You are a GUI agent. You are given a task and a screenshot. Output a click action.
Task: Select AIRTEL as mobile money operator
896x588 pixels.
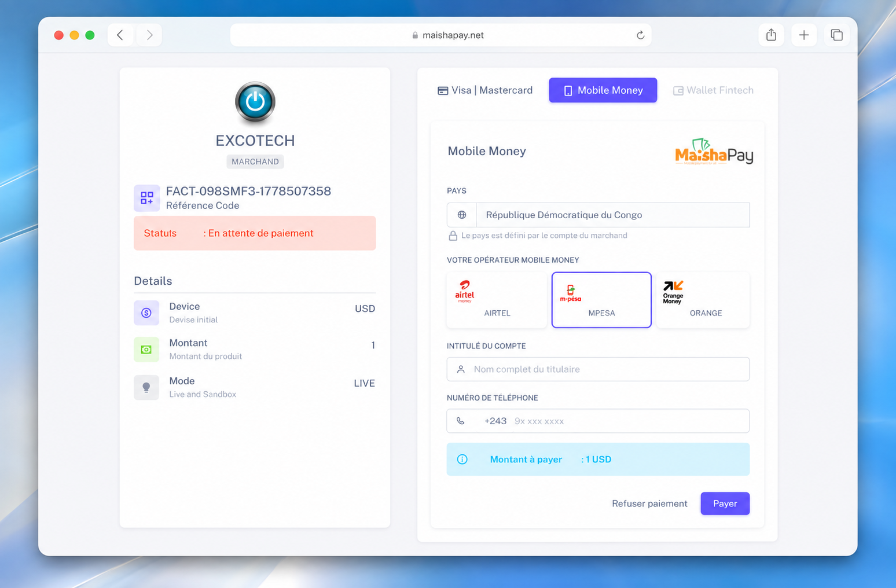pyautogui.click(x=497, y=300)
